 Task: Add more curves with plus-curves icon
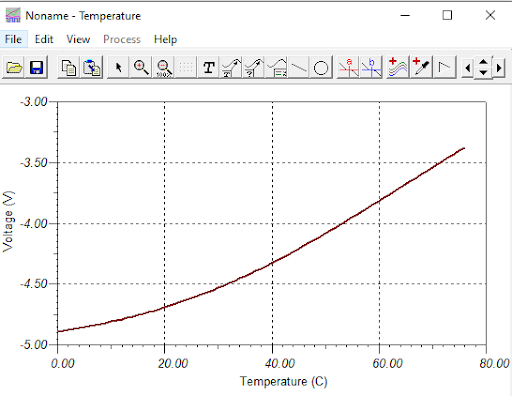click(x=398, y=68)
